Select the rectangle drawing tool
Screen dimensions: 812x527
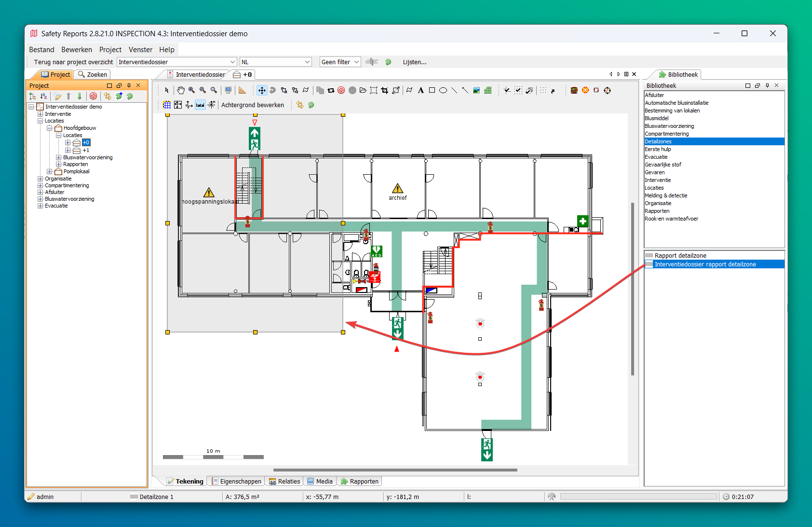click(432, 90)
